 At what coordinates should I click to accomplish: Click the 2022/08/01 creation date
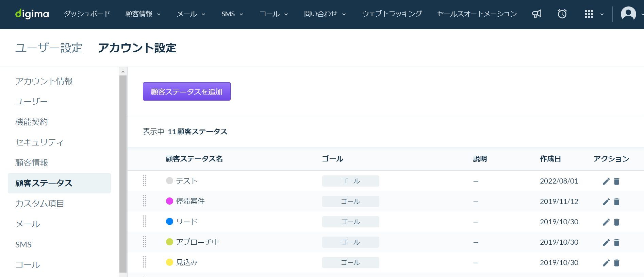click(x=559, y=181)
